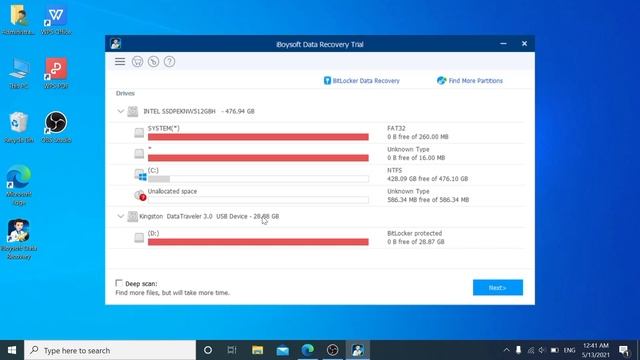This screenshot has width=640, height=360.
Task: Enable the Deep scan checkbox
Action: point(119,283)
